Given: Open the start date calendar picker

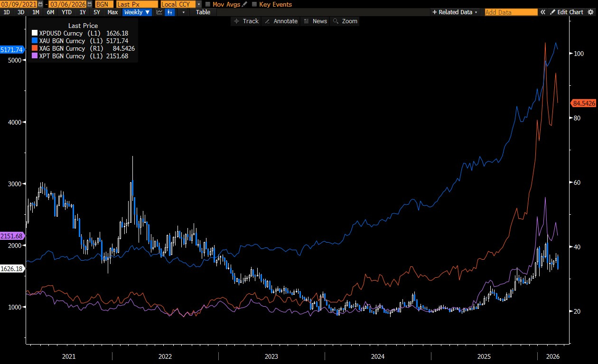Looking at the screenshot, I should click(x=40, y=4).
